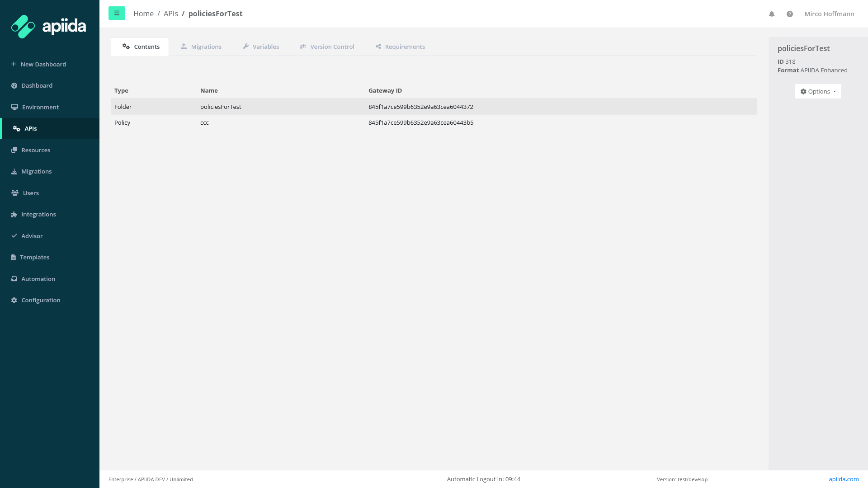Screen dimensions: 868x488
Task: Click the help question mark icon
Action: click(789, 14)
